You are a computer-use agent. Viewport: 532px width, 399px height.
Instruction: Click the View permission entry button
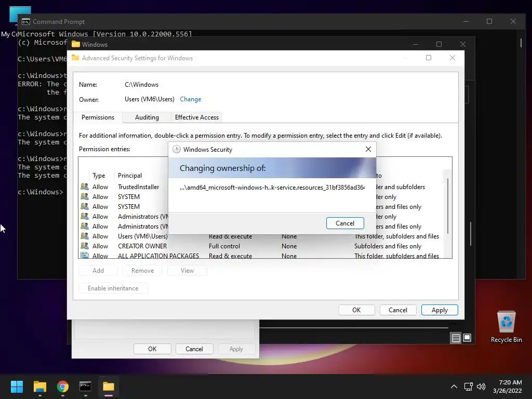point(187,270)
